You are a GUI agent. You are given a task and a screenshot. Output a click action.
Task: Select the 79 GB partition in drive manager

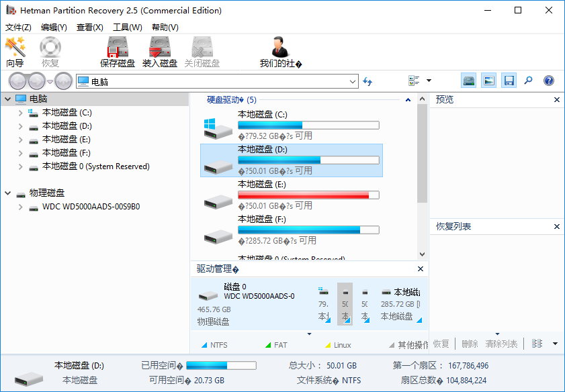[x=324, y=304]
